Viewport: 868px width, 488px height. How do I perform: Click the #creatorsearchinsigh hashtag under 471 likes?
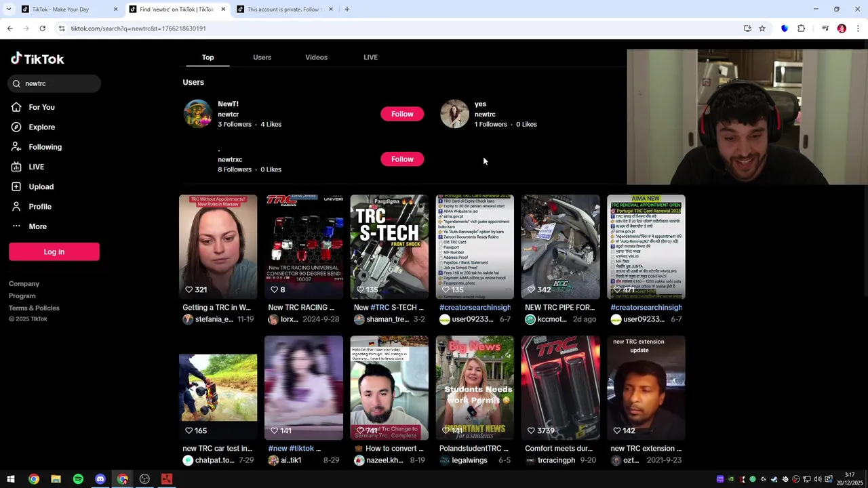pos(646,307)
